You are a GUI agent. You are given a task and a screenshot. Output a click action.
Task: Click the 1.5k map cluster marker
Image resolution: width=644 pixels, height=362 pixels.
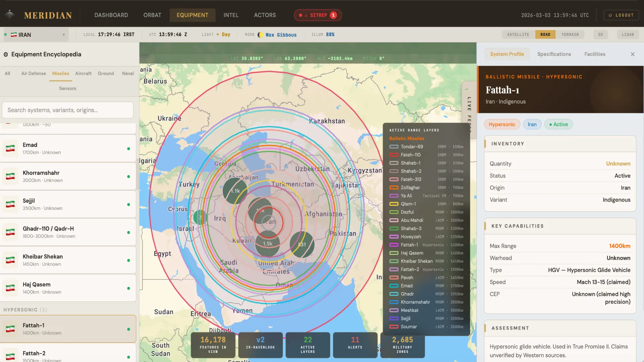267,244
